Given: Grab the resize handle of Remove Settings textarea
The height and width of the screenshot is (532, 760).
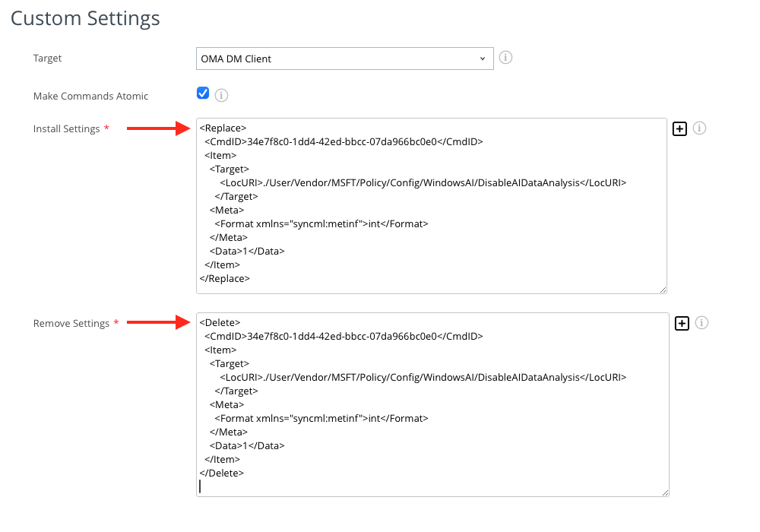Looking at the screenshot, I should coord(665,492).
